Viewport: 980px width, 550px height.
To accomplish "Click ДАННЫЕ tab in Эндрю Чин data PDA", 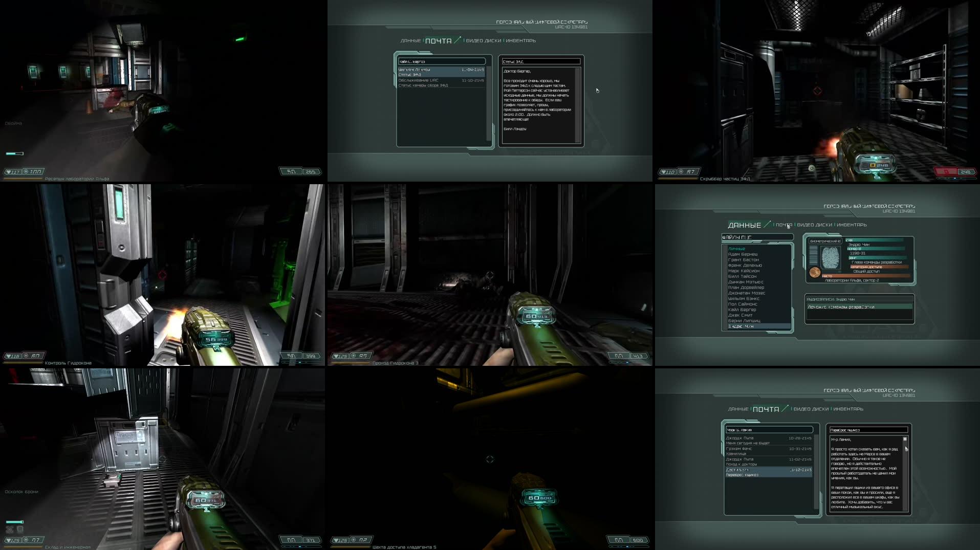I will pyautogui.click(x=744, y=225).
